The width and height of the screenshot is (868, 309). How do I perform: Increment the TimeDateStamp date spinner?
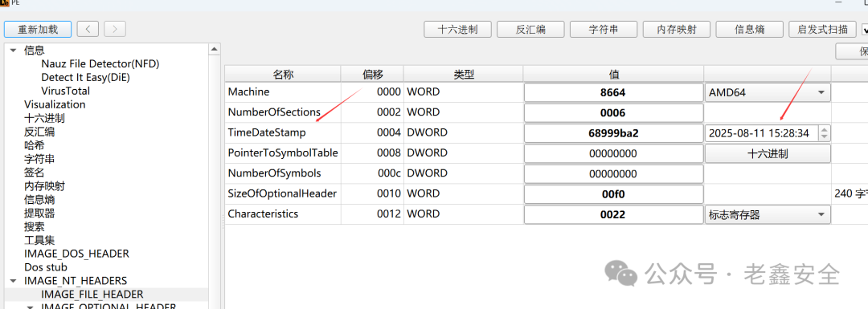click(x=825, y=130)
